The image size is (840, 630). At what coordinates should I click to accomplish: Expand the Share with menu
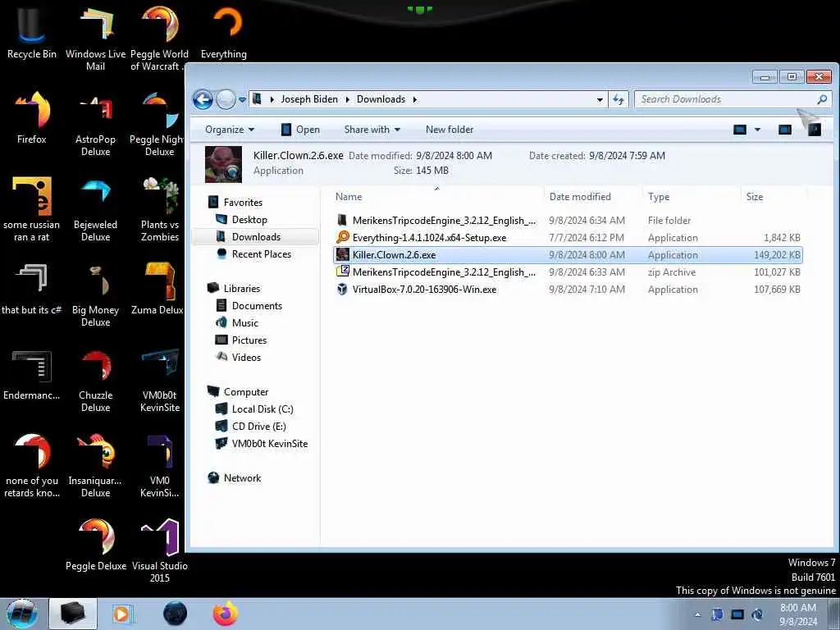coord(372,130)
